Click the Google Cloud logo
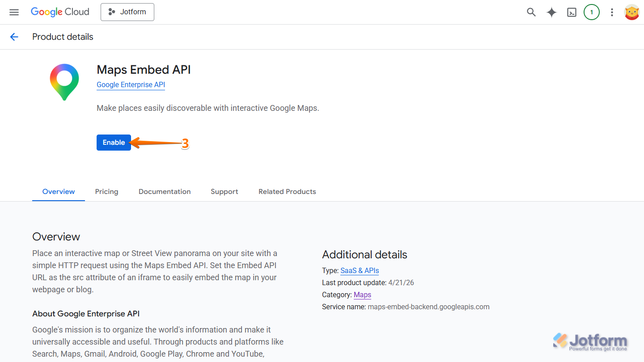Screen dimensions: 644x362 point(60,12)
